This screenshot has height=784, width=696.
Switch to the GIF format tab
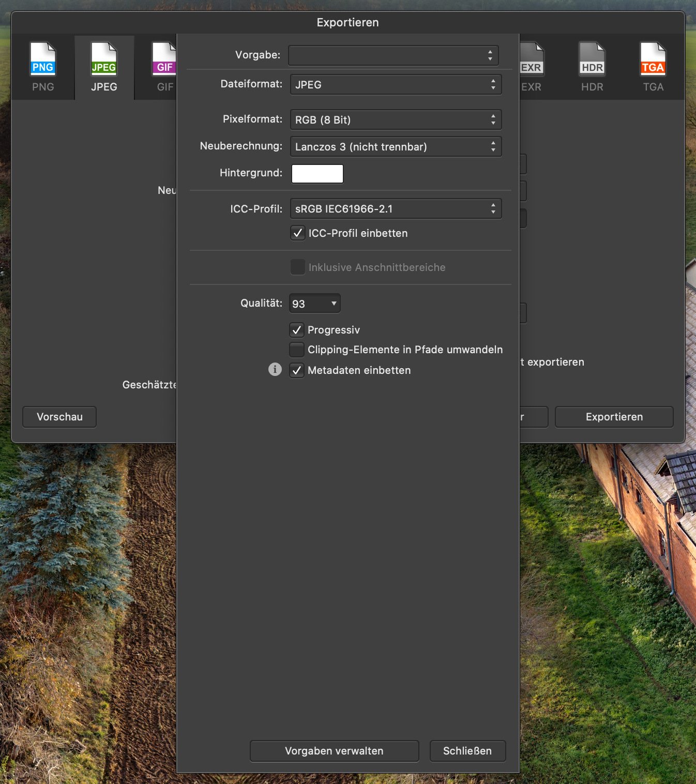[x=164, y=67]
